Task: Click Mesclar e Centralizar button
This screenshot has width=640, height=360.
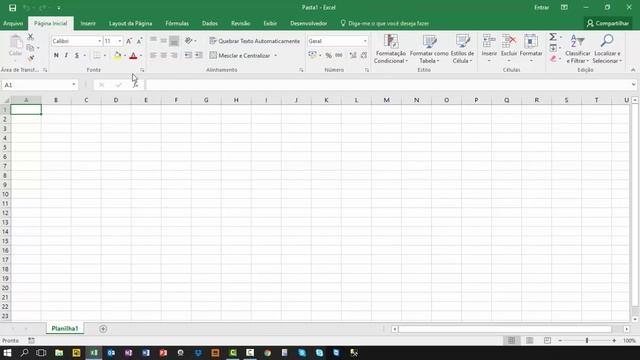Action: pos(240,56)
